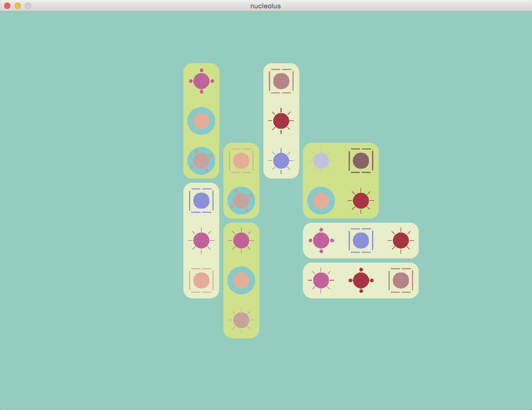
Task: Click the crimson circle with four dots
Action: coord(361,280)
